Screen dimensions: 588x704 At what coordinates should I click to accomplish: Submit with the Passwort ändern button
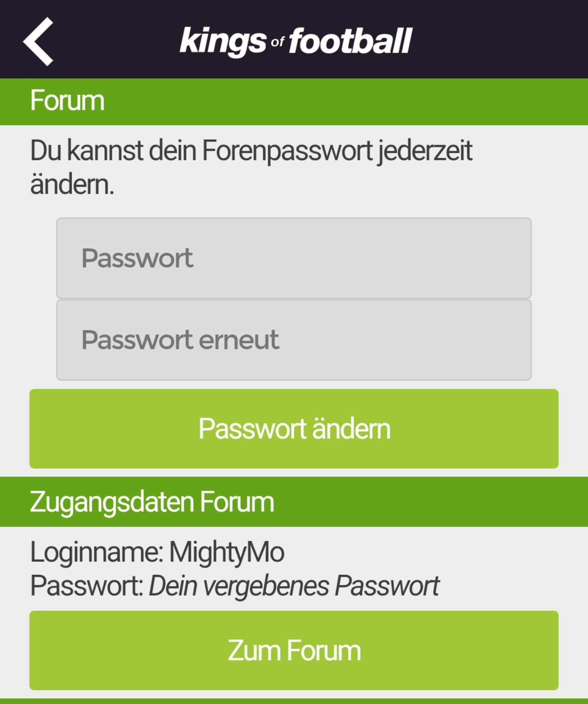294,429
